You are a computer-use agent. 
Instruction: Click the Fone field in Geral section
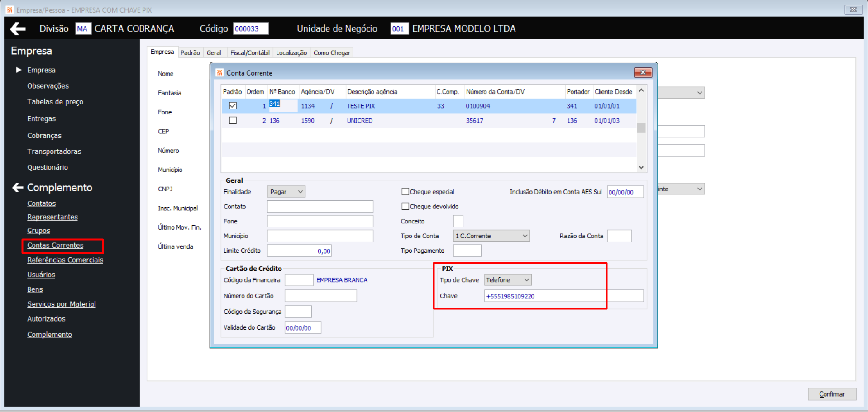(x=320, y=221)
